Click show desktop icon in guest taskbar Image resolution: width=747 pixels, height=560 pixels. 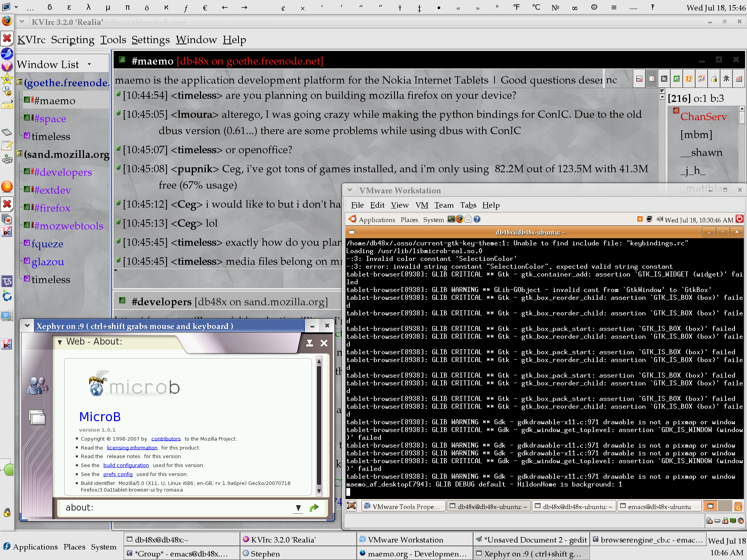352,506
